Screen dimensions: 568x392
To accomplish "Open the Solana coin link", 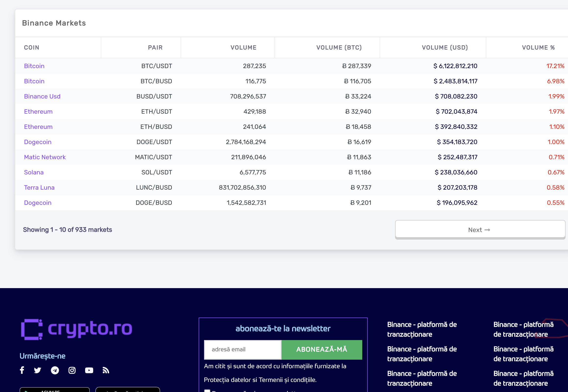I will click(x=34, y=172).
